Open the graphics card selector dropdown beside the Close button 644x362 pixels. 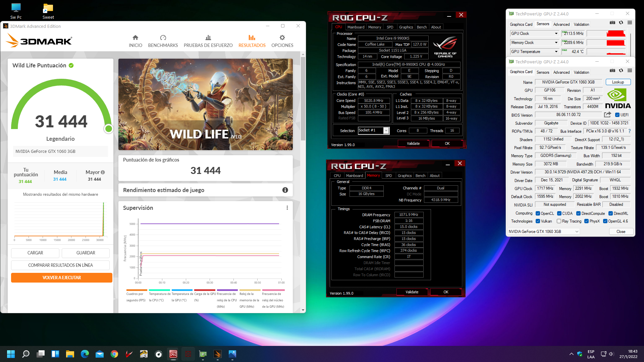pos(543,232)
